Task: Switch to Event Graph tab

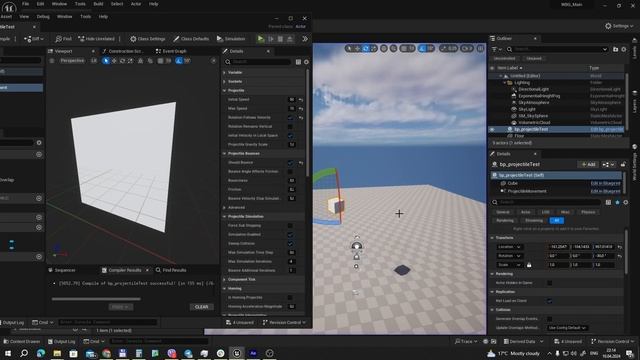Action: coord(171,51)
